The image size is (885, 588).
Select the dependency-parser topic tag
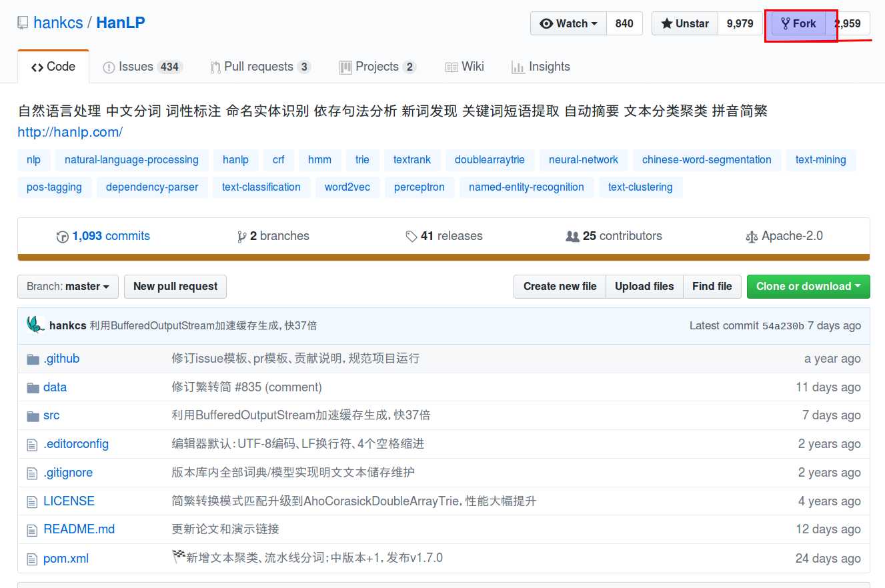pos(152,187)
